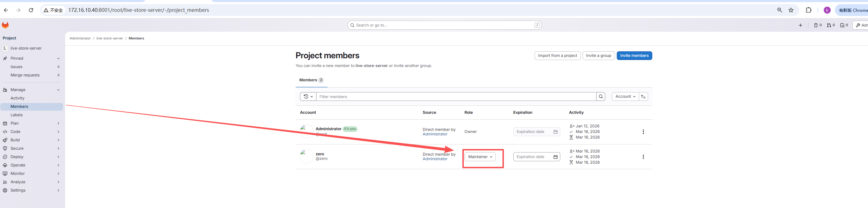This screenshot has width=868, height=208.
Task: Reload the page in Chrome
Action: pyautogui.click(x=31, y=10)
